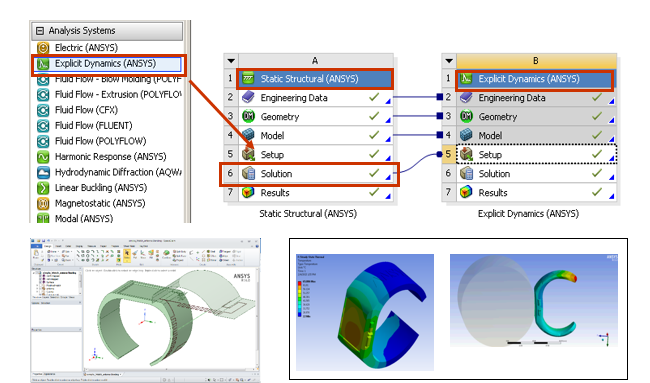The image size is (650, 383).
Task: Click the Geometry DM icon in system A
Action: [x=248, y=116]
